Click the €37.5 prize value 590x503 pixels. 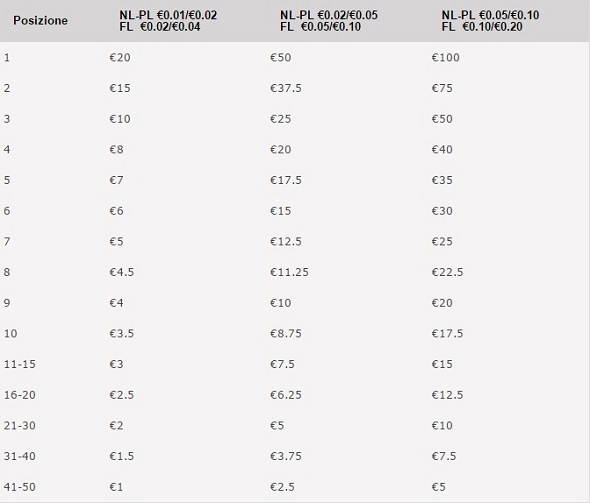pos(286,88)
